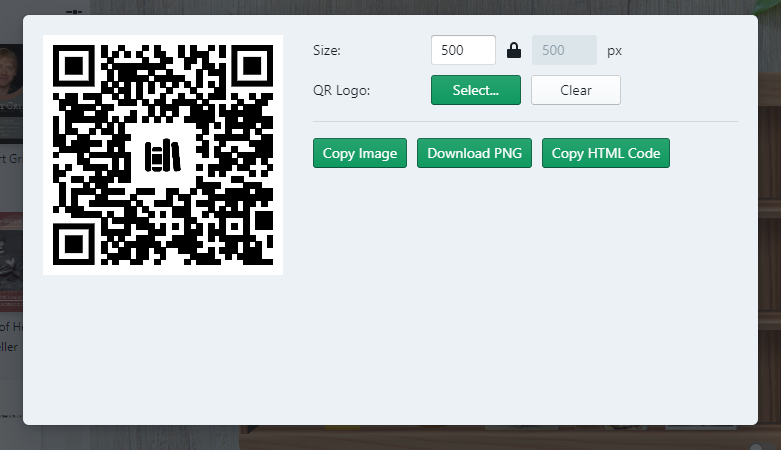The height and width of the screenshot is (450, 781).
Task: Click the partially hidden "eller" text link
Action: point(10,346)
